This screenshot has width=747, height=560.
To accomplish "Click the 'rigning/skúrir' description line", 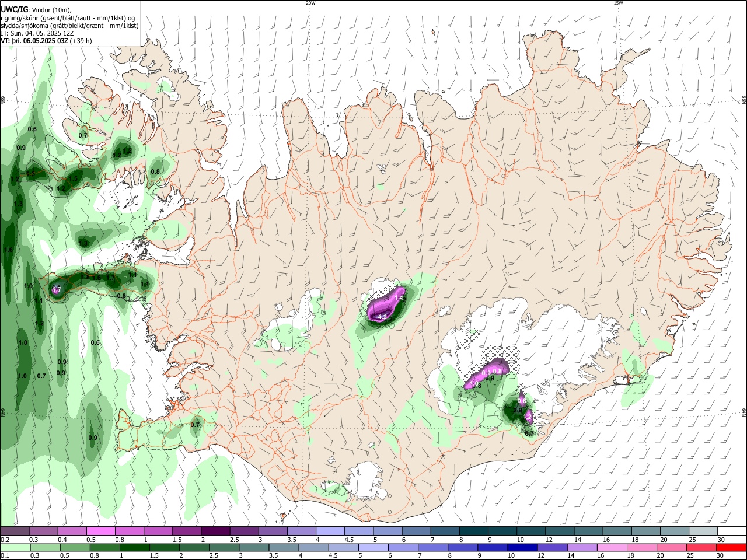I will pyautogui.click(x=68, y=17).
